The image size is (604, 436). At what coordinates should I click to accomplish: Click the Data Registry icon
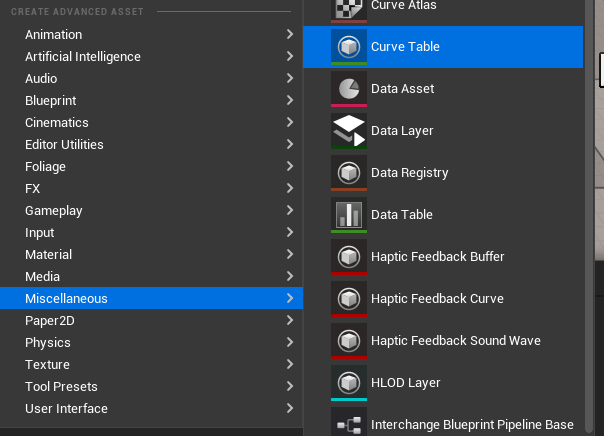pyautogui.click(x=349, y=173)
